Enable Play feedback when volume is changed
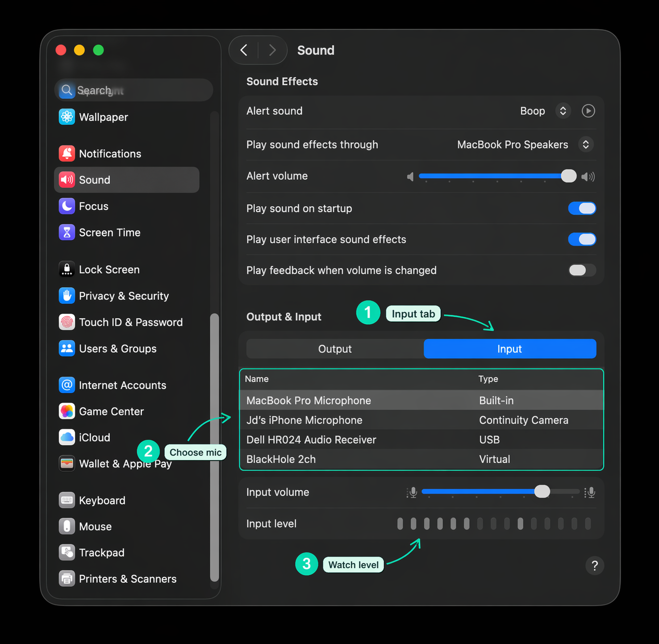 (x=582, y=270)
